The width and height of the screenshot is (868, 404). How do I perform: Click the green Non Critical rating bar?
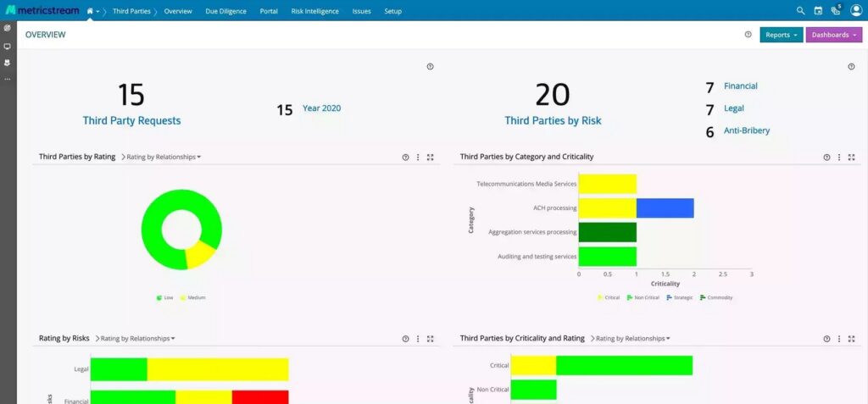tap(534, 390)
